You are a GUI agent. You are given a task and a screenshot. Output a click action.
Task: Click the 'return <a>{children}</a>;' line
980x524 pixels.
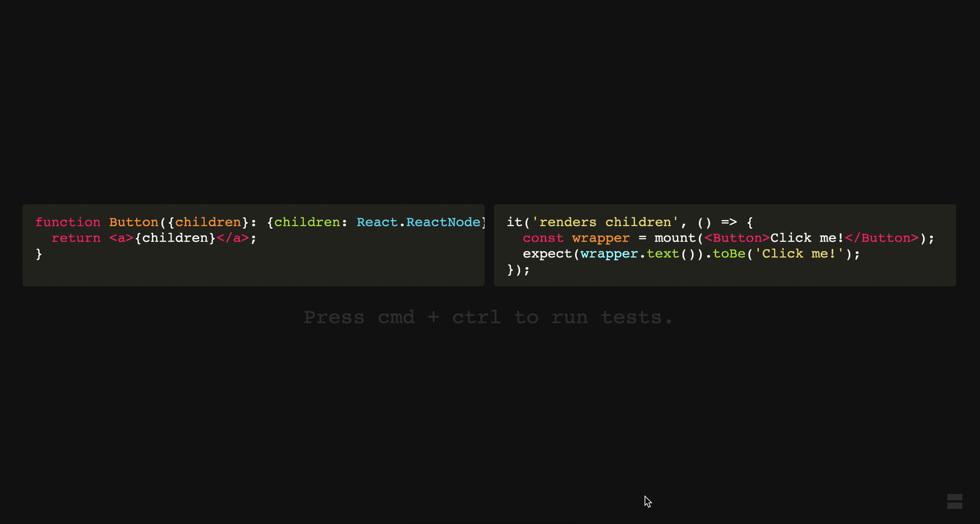click(154, 238)
